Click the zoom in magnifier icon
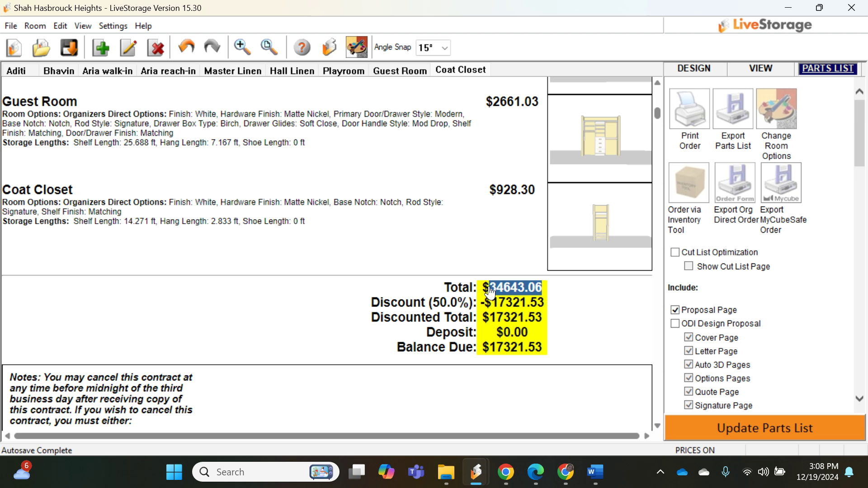Viewport: 868px width, 488px height. (x=242, y=47)
